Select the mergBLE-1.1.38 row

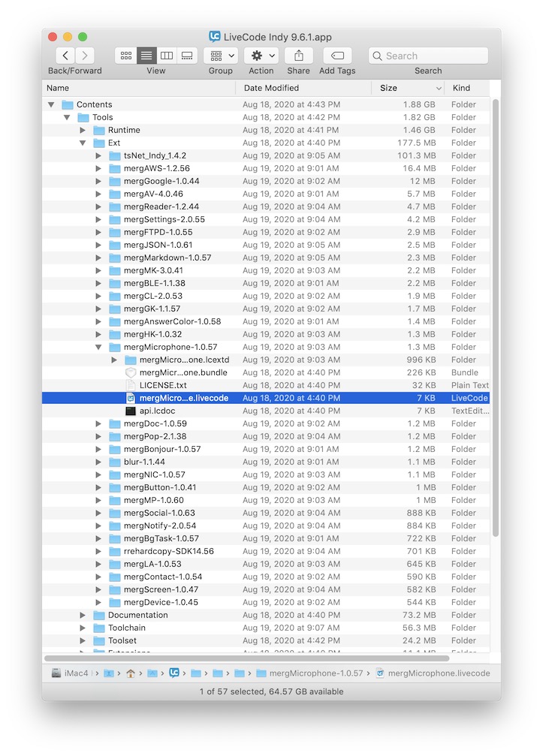[266, 283]
